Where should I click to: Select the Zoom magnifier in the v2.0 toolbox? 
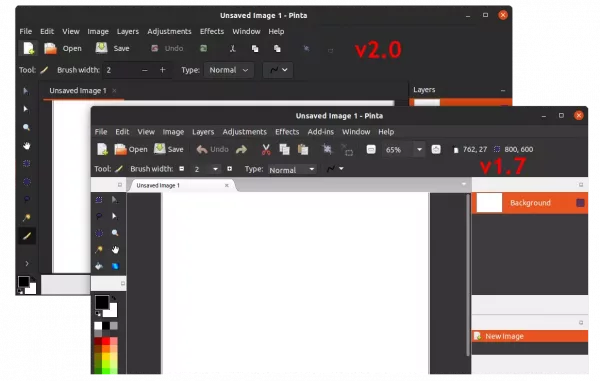click(26, 127)
